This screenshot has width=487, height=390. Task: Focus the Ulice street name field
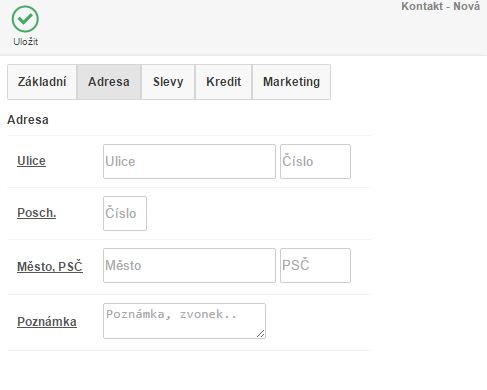click(x=189, y=161)
